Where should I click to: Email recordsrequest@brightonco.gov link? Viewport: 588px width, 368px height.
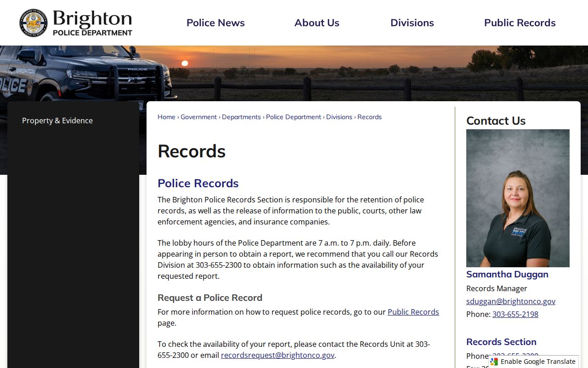(x=277, y=355)
